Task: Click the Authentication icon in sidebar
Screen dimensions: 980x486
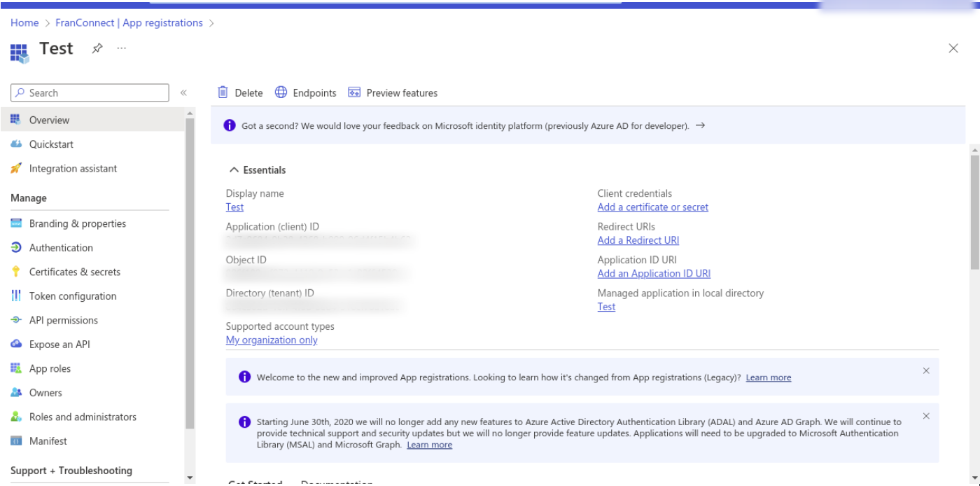Action: click(x=16, y=248)
